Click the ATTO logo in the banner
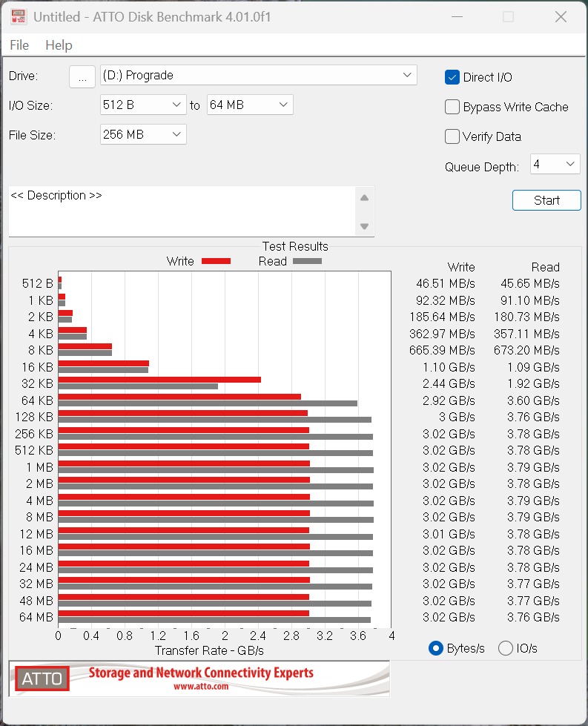This screenshot has height=726, width=588. click(42, 679)
